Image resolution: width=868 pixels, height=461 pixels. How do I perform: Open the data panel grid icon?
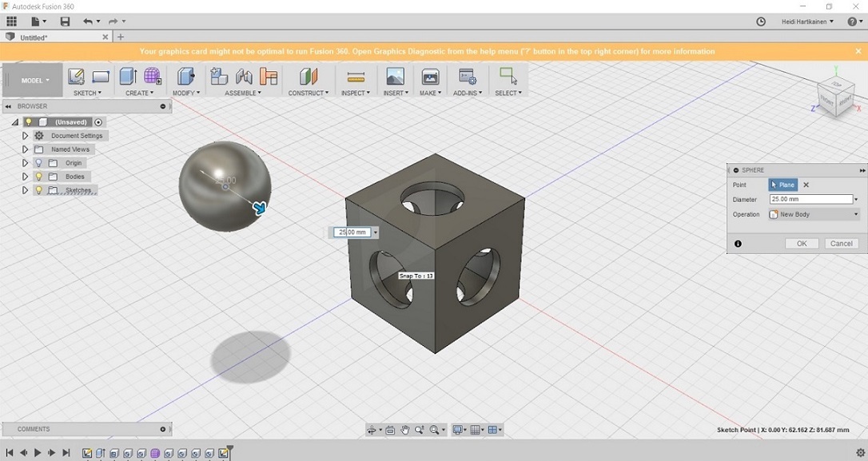tap(12, 22)
